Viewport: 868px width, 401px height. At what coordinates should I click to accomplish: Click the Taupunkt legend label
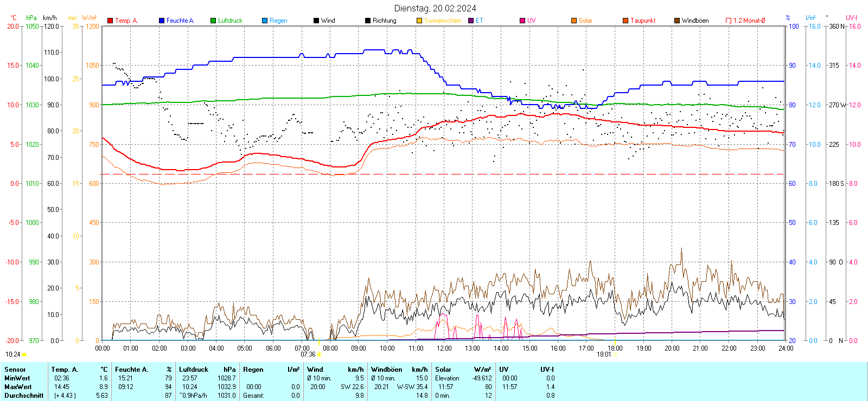pos(643,21)
